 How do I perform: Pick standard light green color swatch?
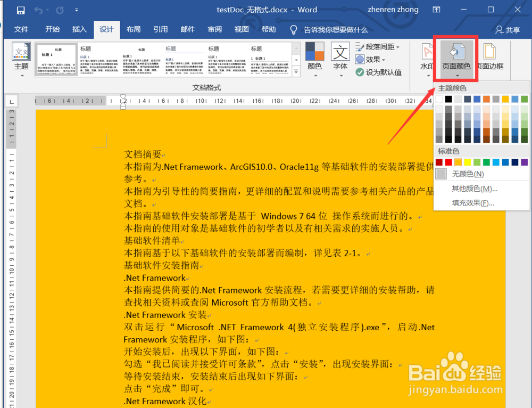click(x=477, y=162)
